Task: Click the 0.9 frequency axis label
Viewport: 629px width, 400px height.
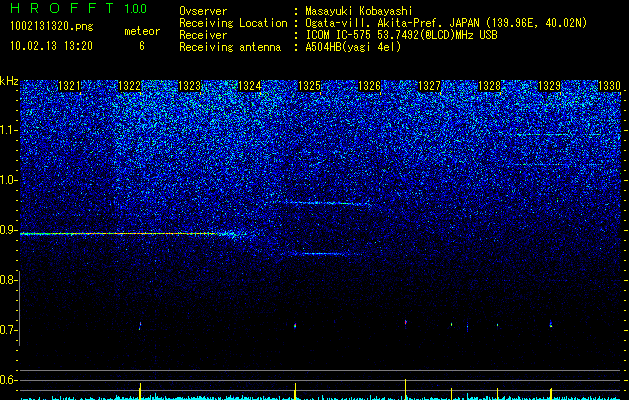Action: tap(7, 230)
